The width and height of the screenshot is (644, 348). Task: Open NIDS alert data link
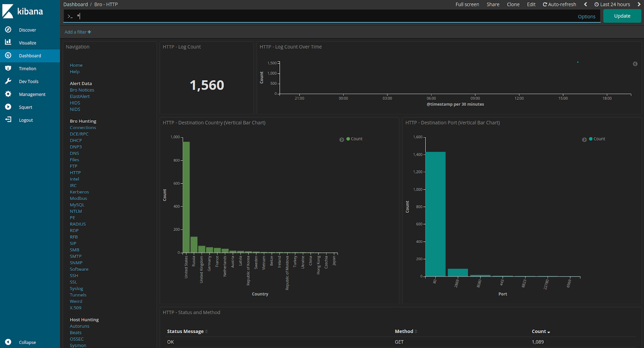click(75, 109)
